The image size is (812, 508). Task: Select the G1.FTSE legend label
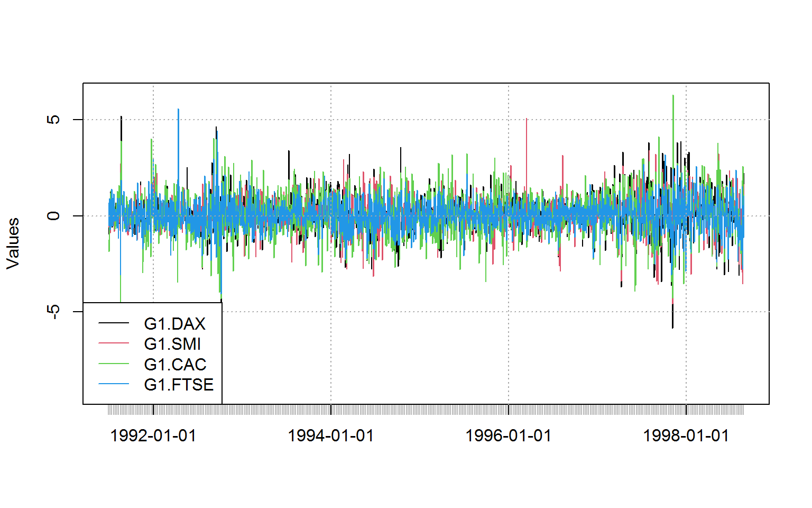point(179,385)
